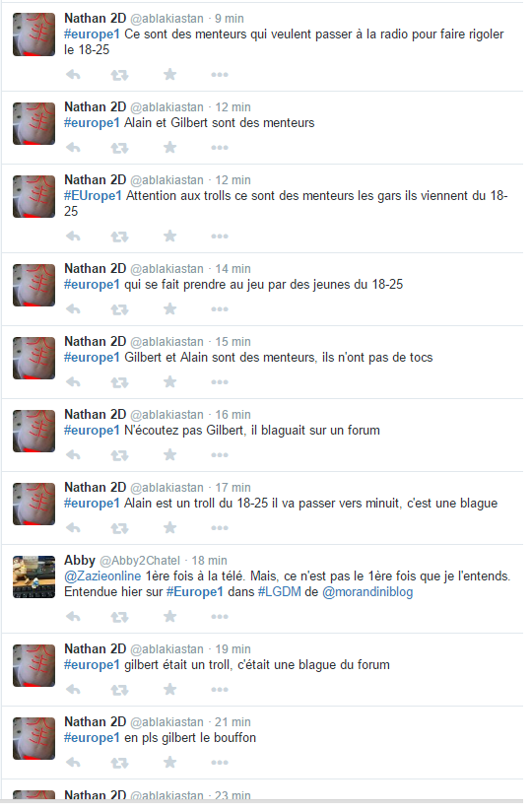Open the @Zazieonline mention link
Image resolution: width=532 pixels, height=812 pixels.
(102, 576)
